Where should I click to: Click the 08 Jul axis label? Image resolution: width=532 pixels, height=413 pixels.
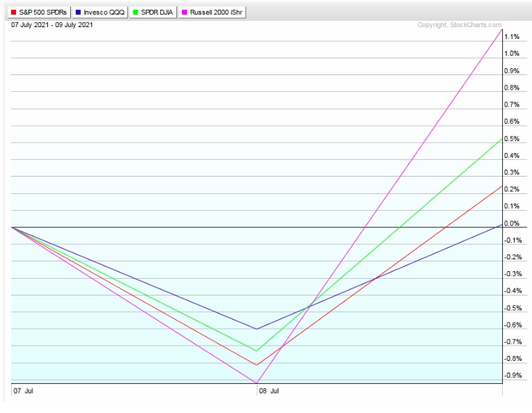[x=269, y=391]
